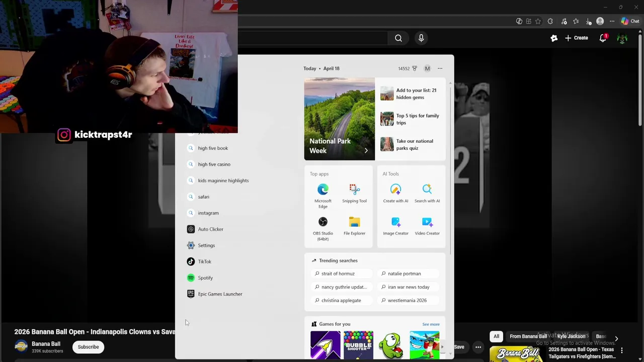This screenshot has width=644, height=362.
Task: Open search panel more options ellipsis
Action: tap(440, 68)
